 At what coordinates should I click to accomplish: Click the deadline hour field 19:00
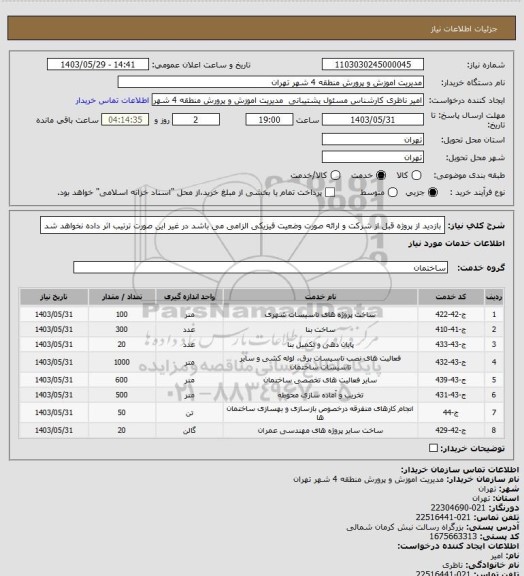click(269, 120)
